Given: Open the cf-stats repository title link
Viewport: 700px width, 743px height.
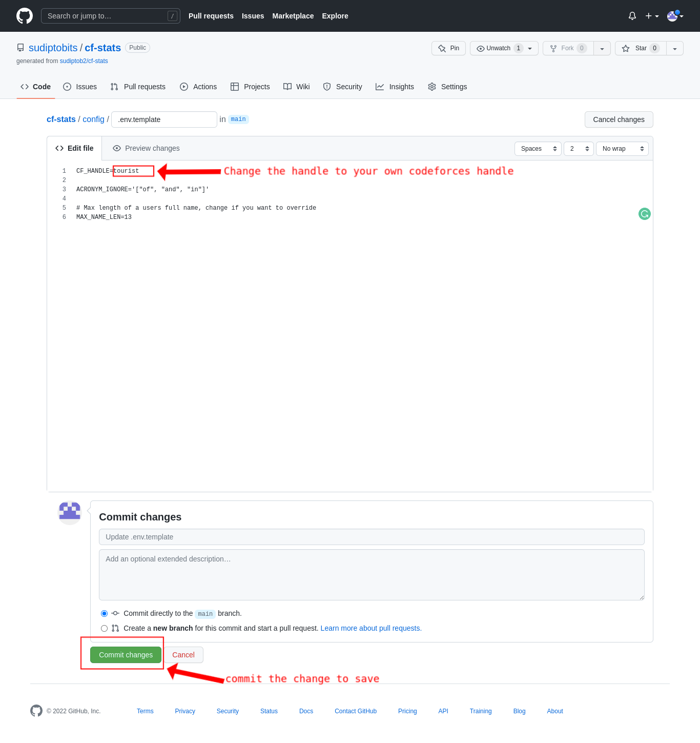Looking at the screenshot, I should 102,48.
